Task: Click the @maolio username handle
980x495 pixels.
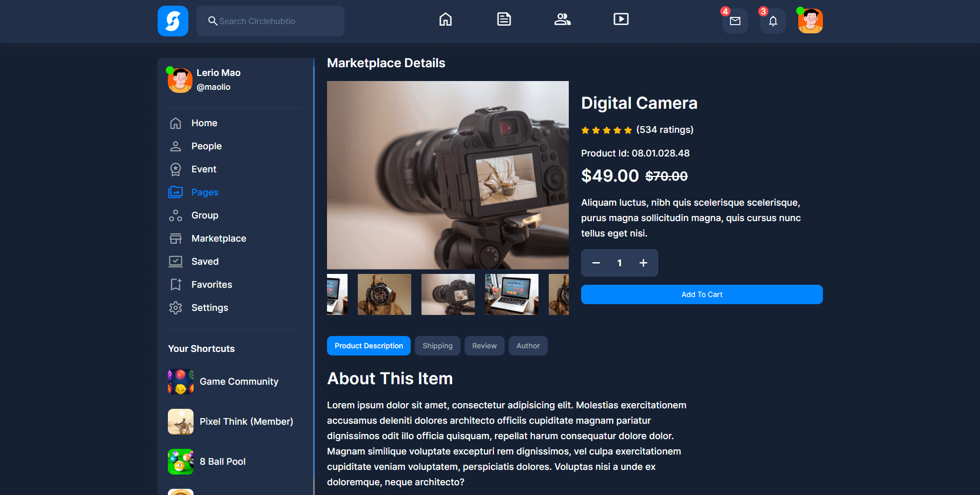Action: pos(214,87)
